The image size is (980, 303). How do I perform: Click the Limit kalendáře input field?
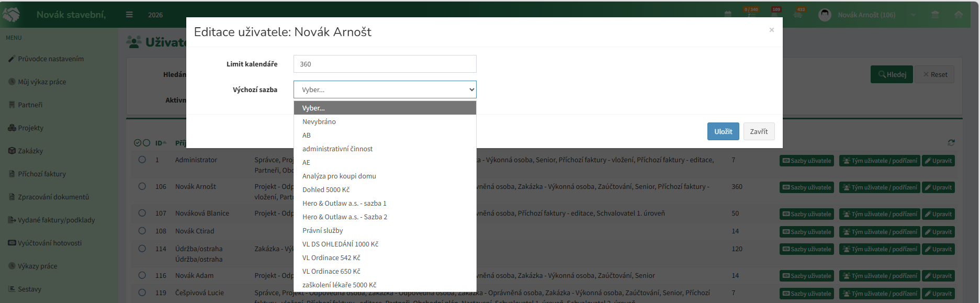pyautogui.click(x=385, y=64)
